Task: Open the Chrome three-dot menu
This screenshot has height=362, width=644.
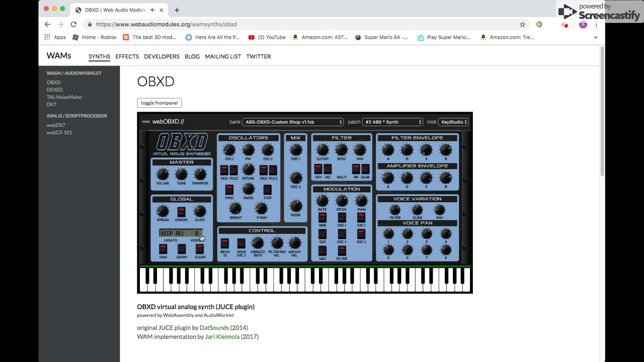Action: (x=596, y=24)
